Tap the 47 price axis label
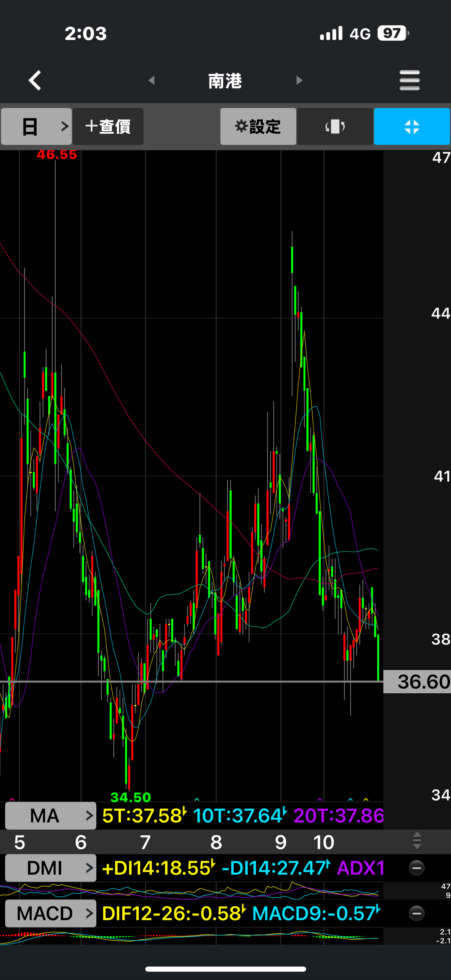This screenshot has width=451, height=980. coord(442,157)
